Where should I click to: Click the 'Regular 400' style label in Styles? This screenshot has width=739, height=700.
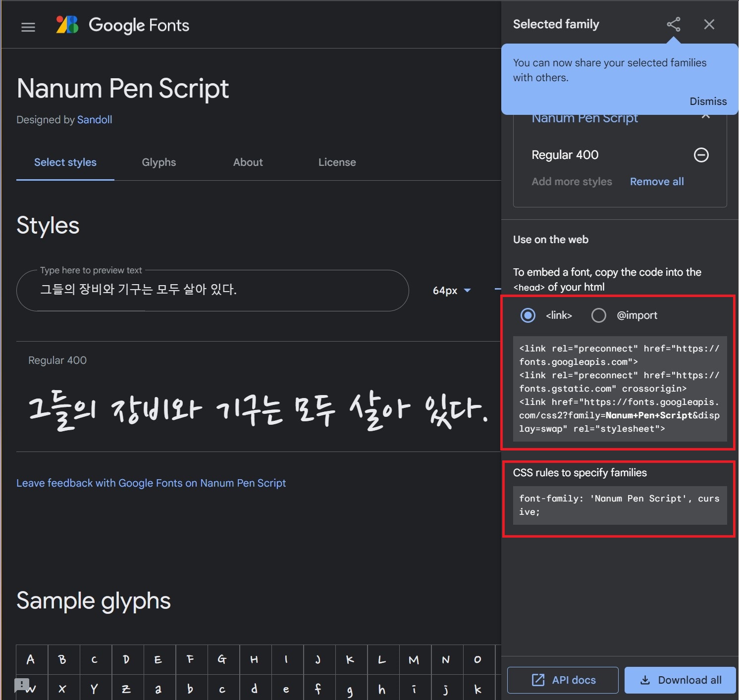tap(57, 360)
